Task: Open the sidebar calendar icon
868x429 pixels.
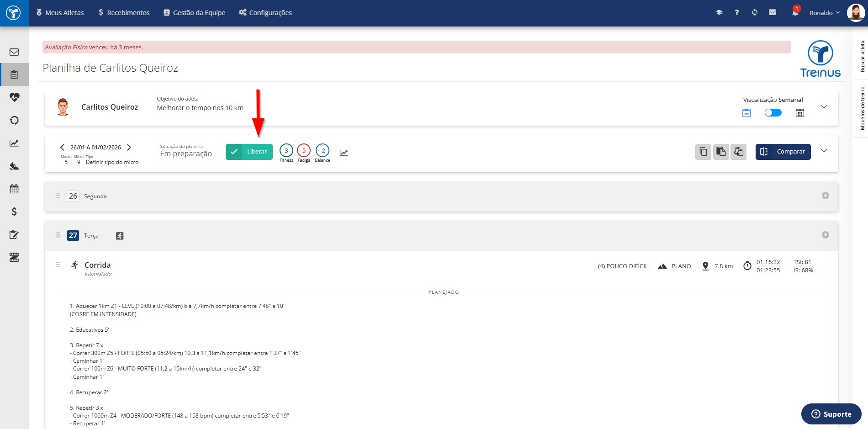Action: pyautogui.click(x=14, y=189)
